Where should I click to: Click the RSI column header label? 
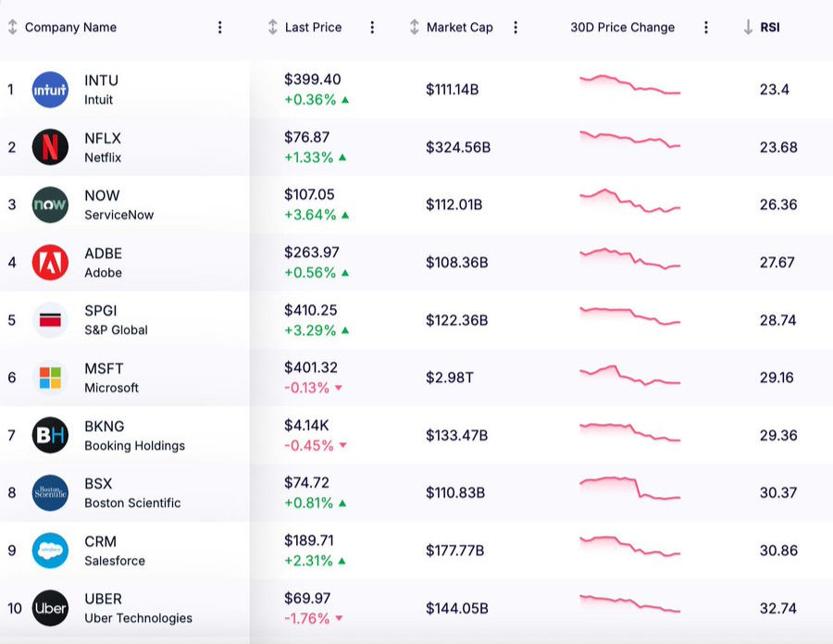pyautogui.click(x=770, y=27)
